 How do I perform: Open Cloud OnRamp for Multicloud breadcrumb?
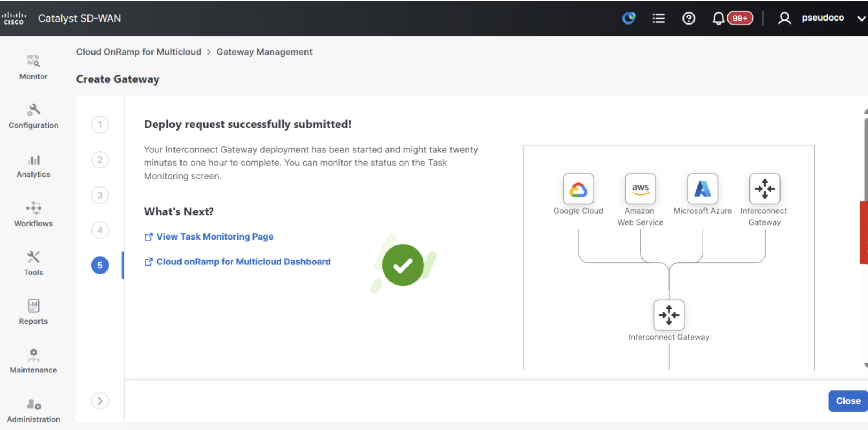point(139,52)
